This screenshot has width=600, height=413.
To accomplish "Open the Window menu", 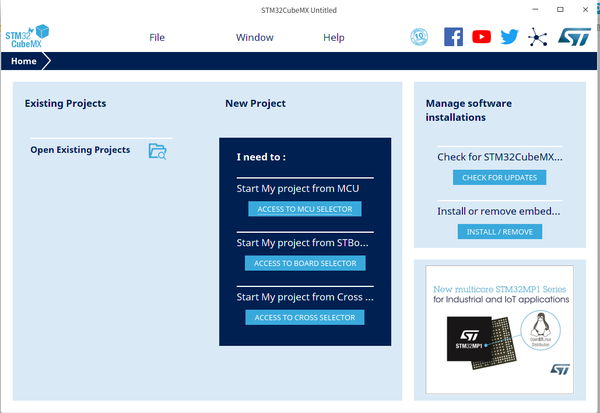I will (254, 37).
